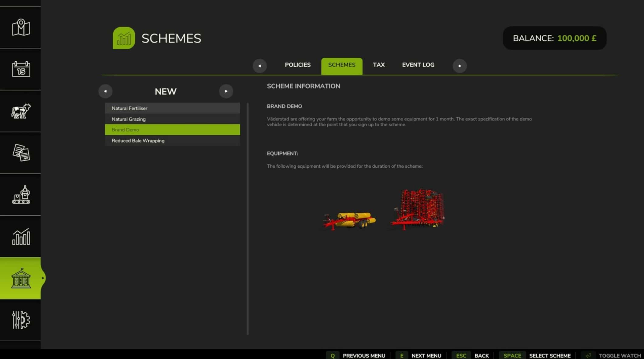Click the green Schemes header icon
Viewport: 644px width, 359px height.
tap(124, 38)
